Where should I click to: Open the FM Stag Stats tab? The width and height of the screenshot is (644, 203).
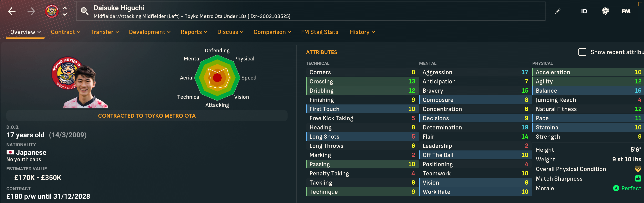point(320,32)
